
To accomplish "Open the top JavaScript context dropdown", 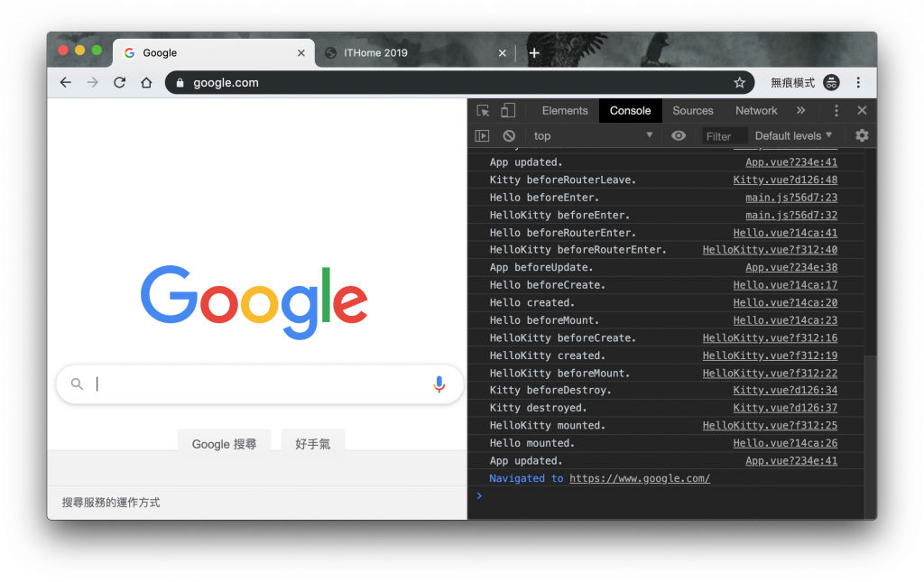I will [593, 136].
